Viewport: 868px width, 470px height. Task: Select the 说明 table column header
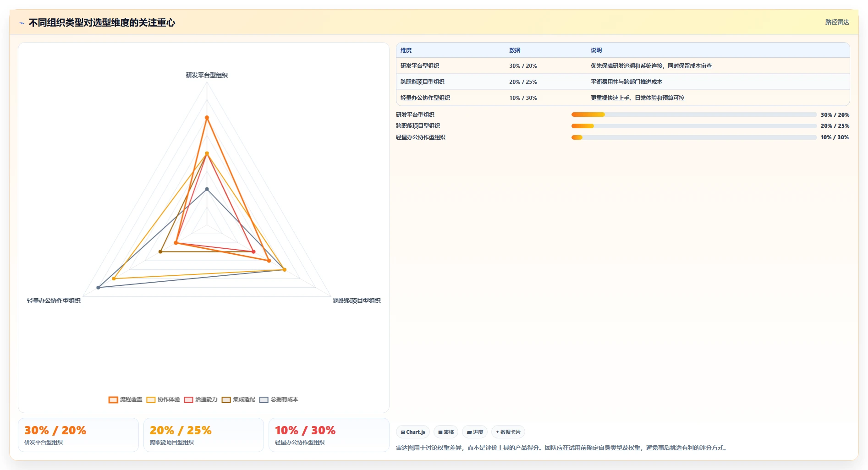pyautogui.click(x=596, y=50)
